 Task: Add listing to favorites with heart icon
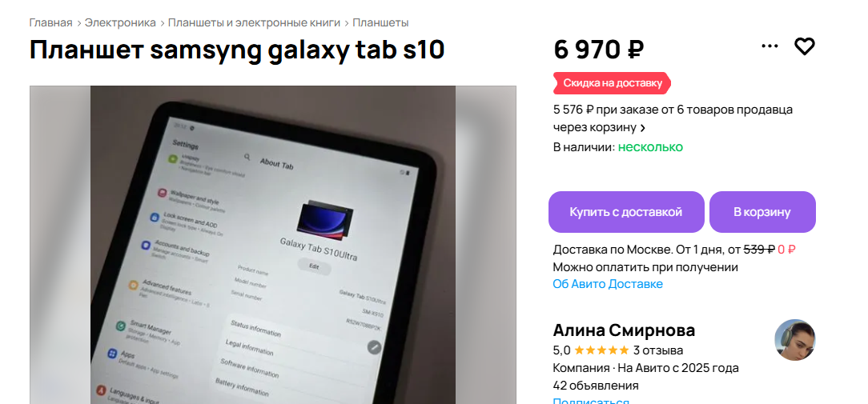point(804,46)
